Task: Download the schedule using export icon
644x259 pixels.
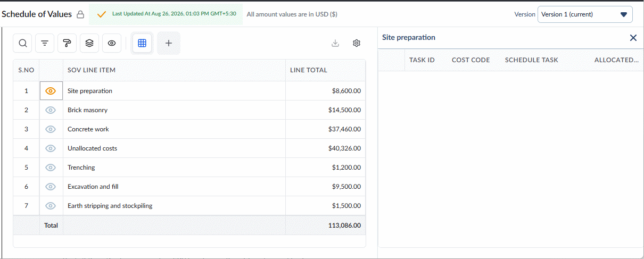Action: point(335,44)
